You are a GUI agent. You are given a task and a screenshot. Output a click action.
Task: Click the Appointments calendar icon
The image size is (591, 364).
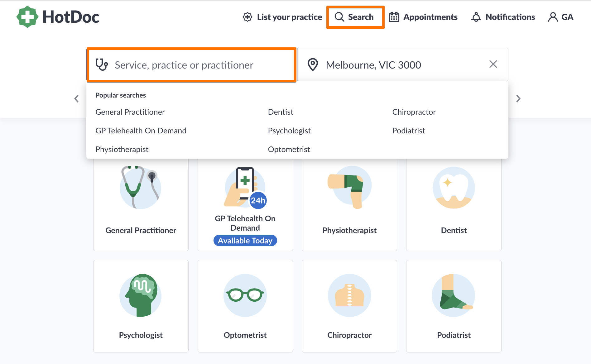point(394,17)
